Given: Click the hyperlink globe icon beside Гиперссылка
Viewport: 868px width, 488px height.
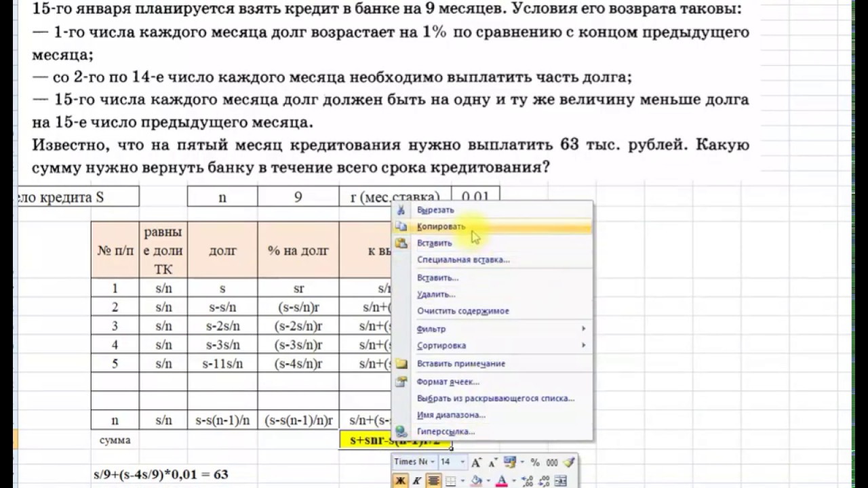Looking at the screenshot, I should (x=401, y=431).
